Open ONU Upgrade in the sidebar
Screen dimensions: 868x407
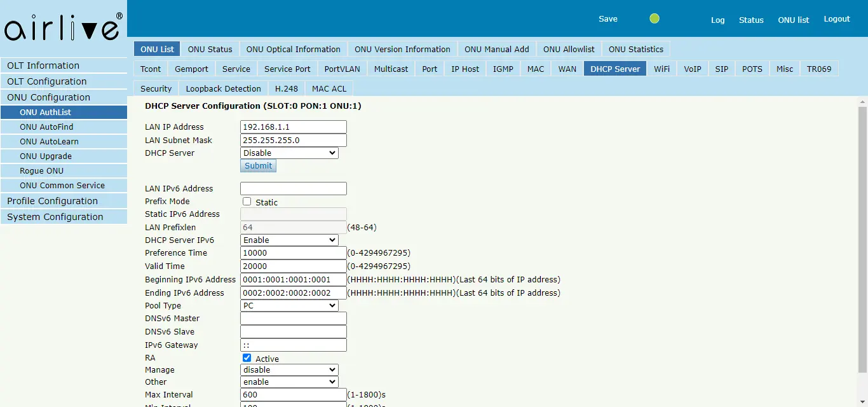coord(64,156)
